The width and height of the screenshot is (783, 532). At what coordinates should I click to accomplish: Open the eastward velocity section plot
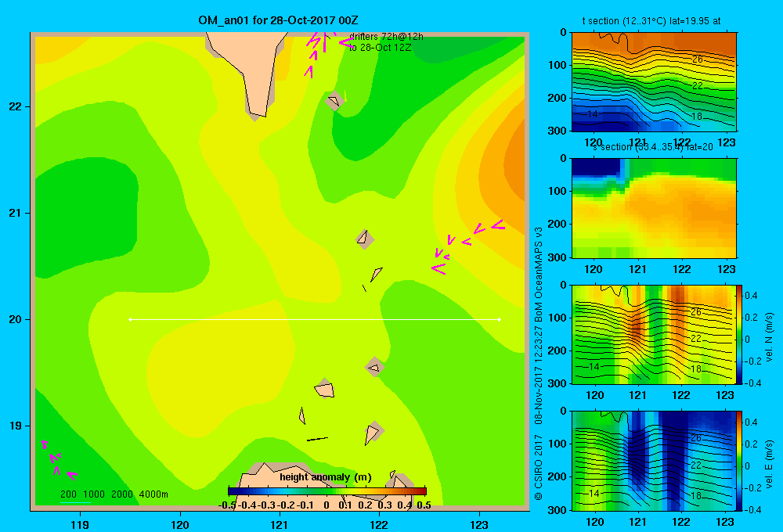(x=652, y=461)
